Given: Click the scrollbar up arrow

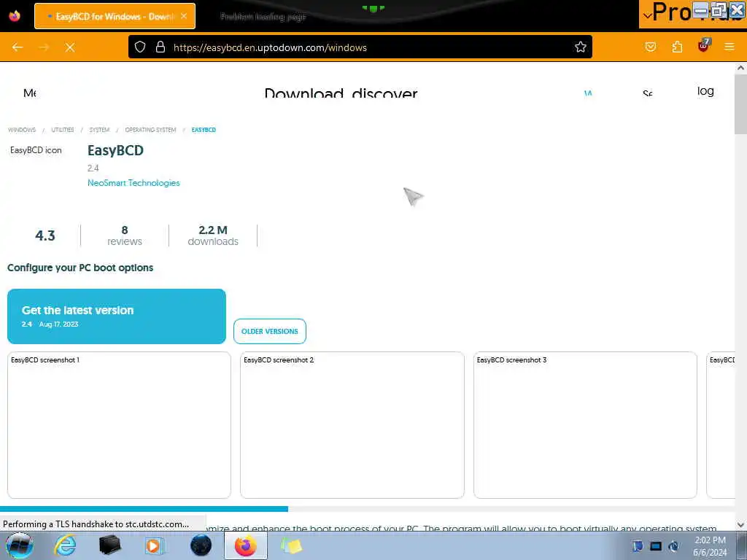Looking at the screenshot, I should pos(740,68).
